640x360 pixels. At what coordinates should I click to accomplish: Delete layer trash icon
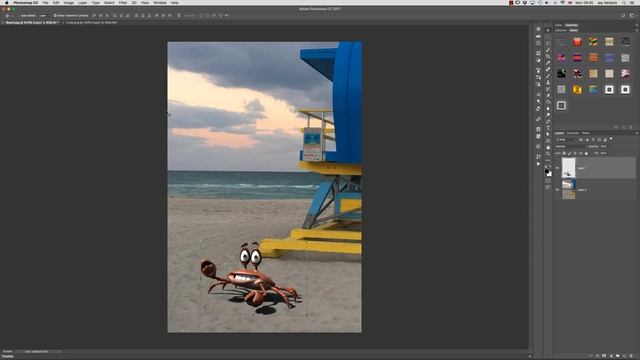[x=631, y=356]
